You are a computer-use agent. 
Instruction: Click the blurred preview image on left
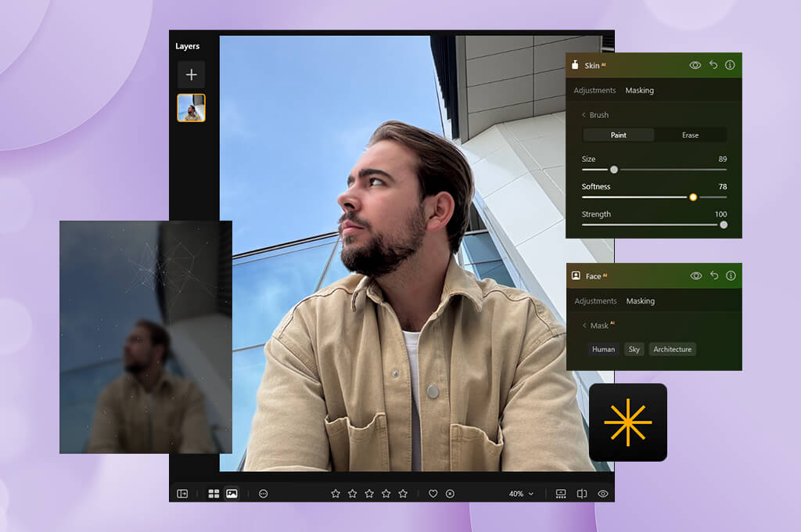(x=145, y=336)
